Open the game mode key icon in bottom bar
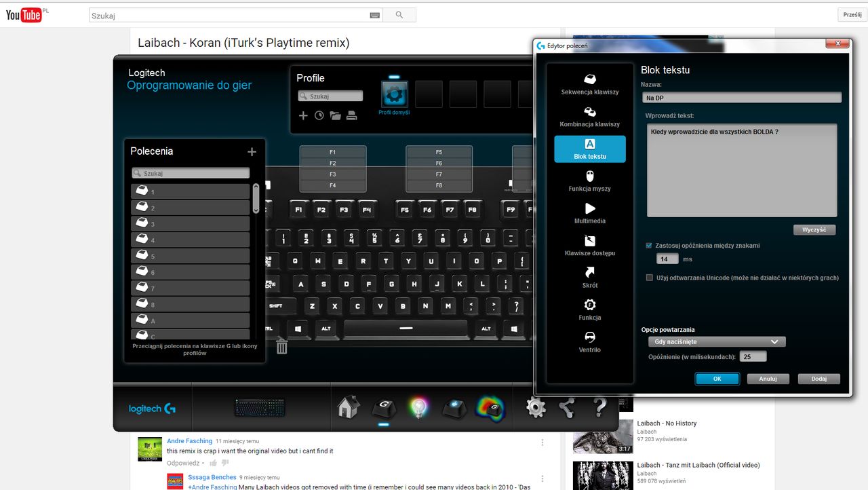This screenshot has height=490, width=868. (x=454, y=409)
